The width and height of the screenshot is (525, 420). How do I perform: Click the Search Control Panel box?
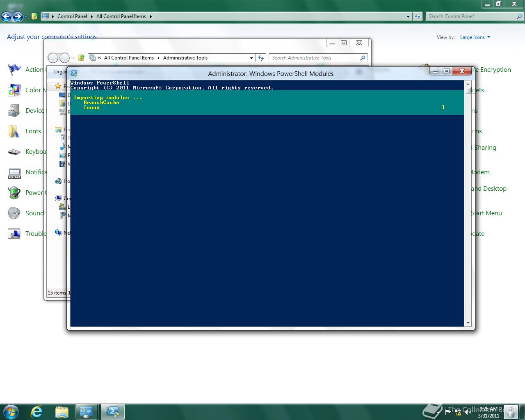click(475, 16)
